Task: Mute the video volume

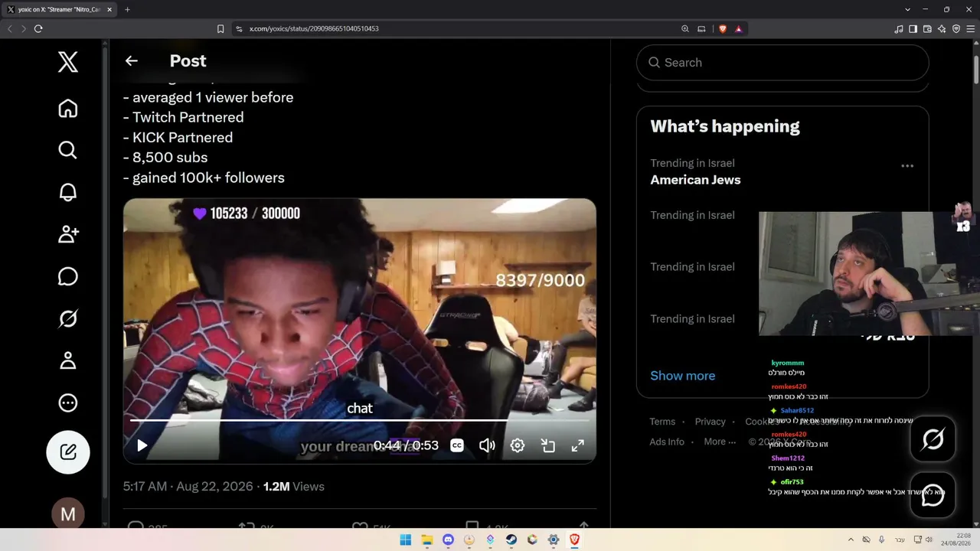Action: (487, 445)
